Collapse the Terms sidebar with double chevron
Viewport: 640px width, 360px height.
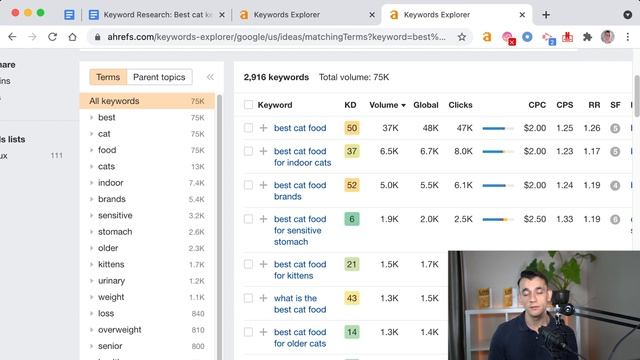click(x=210, y=77)
